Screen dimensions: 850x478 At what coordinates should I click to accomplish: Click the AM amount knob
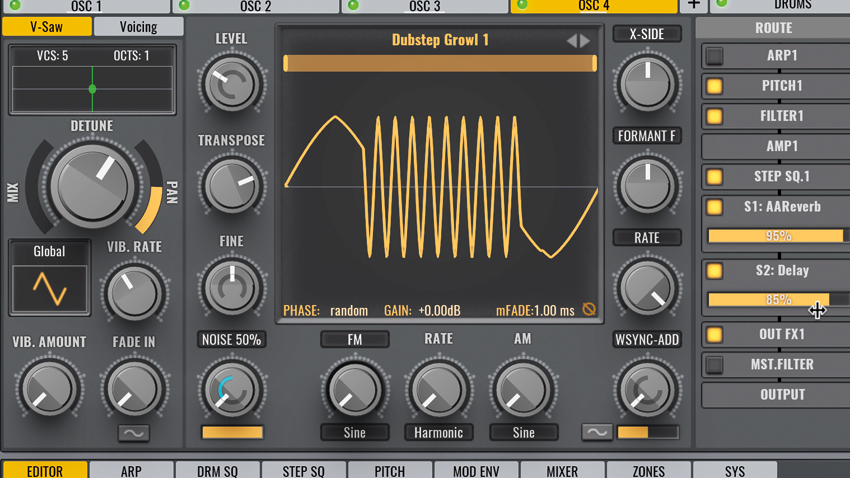[x=523, y=390]
